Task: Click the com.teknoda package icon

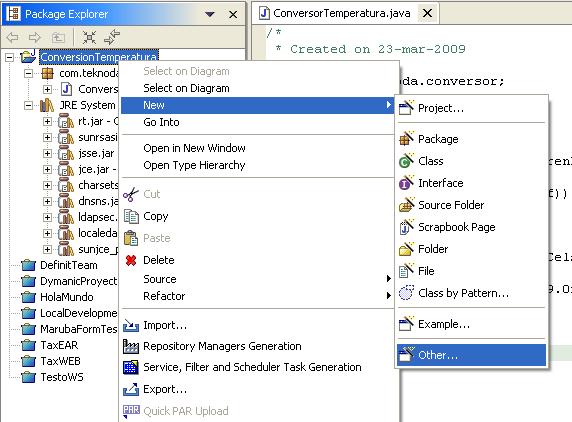Action: 47,73
